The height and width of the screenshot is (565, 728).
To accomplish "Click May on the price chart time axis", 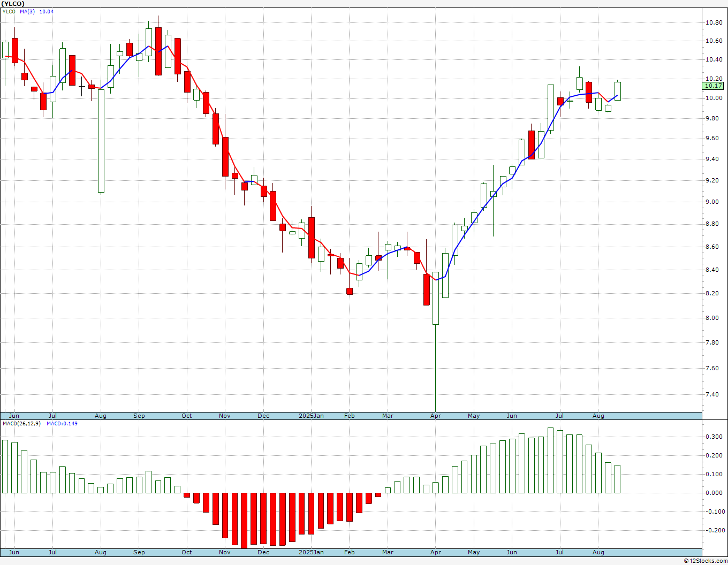I will (x=474, y=416).
